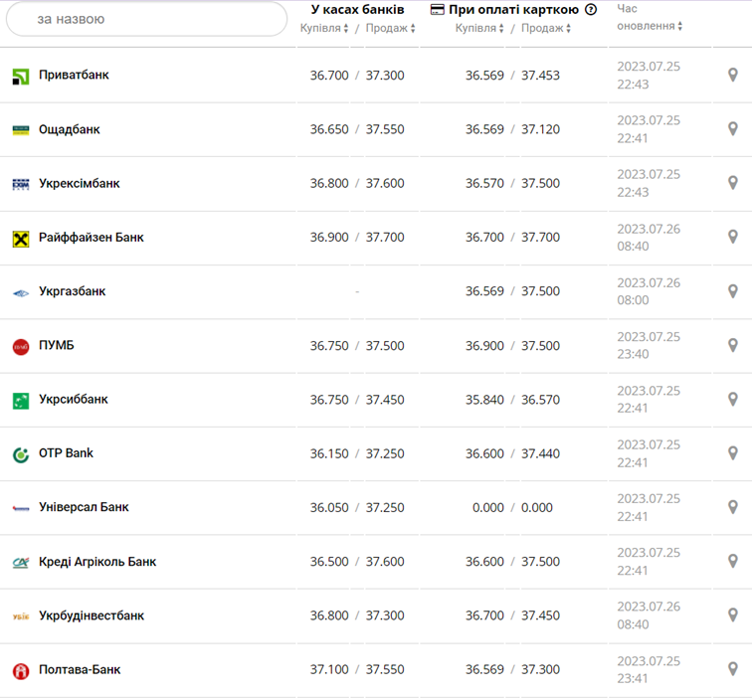Click the credit card icon in header
This screenshot has width=752, height=700.
coord(438,10)
